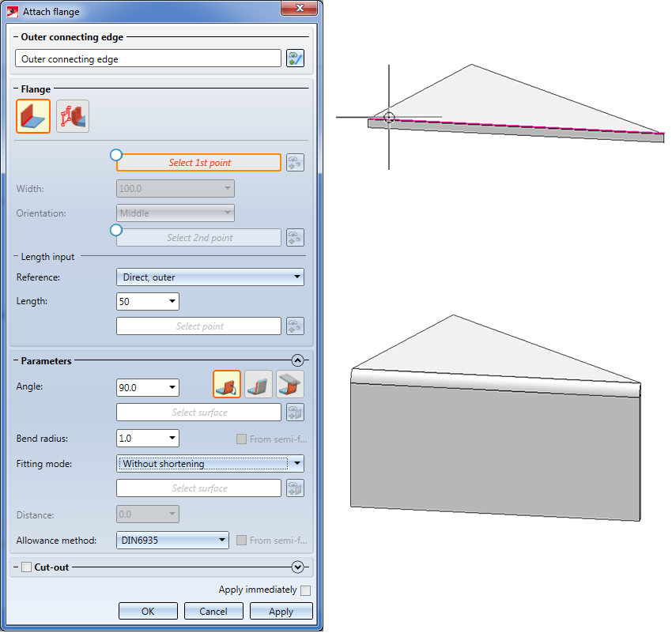Screen dimensions: 672x633
Task: Click the Cancel button
Action: (213, 611)
